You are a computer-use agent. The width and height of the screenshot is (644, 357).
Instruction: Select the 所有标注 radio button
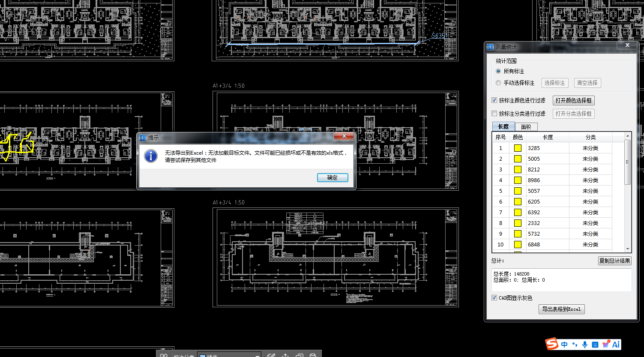(498, 71)
